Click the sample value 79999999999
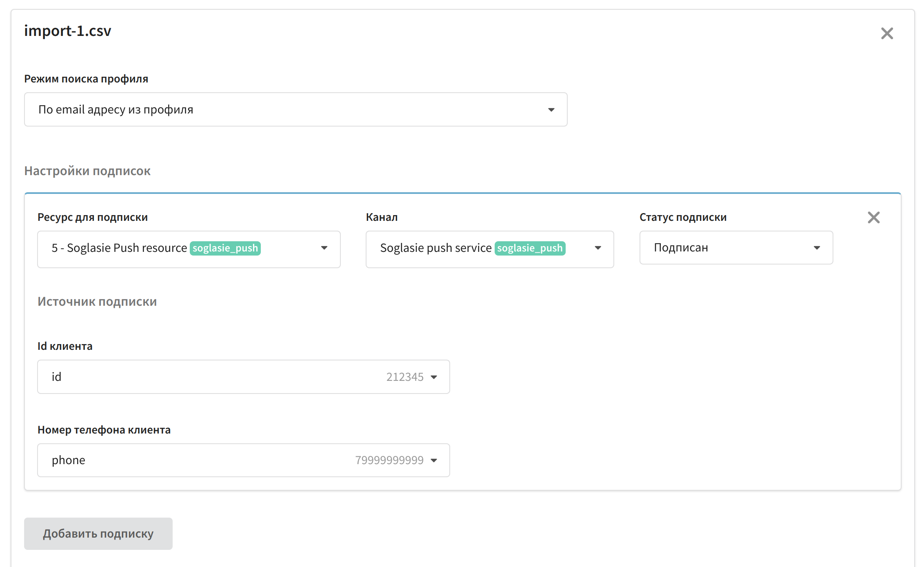Viewport: 924px width, 567px height. (389, 460)
